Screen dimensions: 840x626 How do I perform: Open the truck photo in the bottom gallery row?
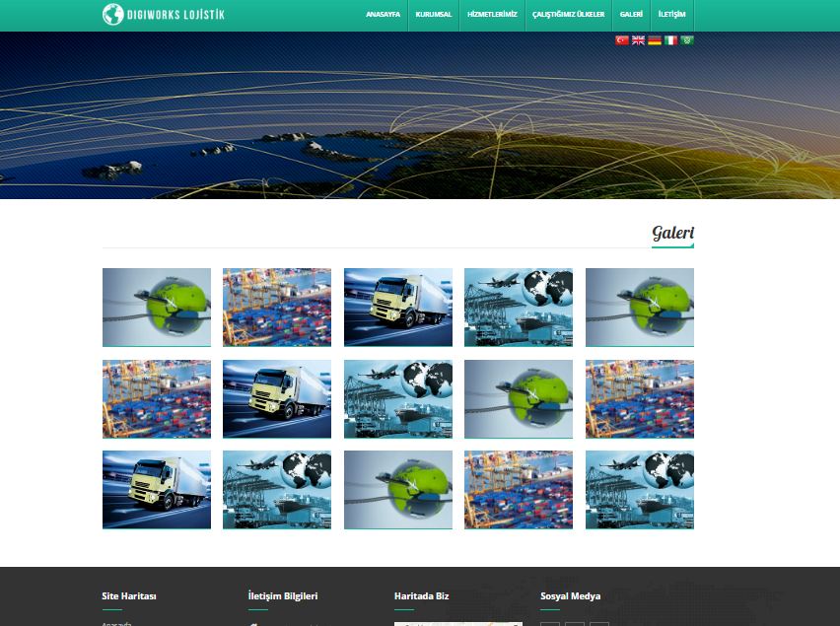[157, 489]
